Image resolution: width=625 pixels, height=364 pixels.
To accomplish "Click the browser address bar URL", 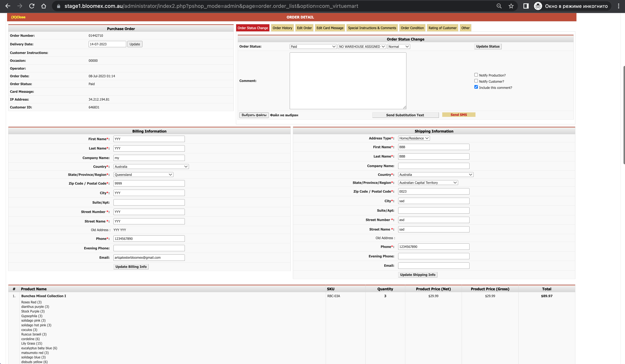I will pyautogui.click(x=211, y=6).
